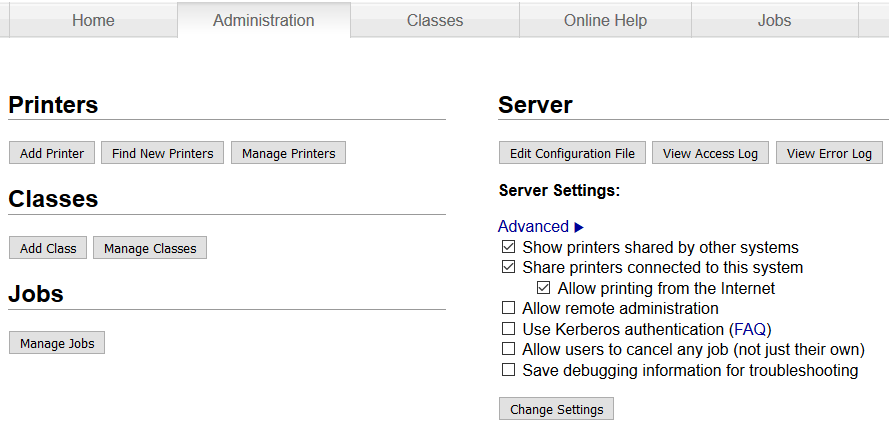Click Find New Printers button
Viewport: 889px width, 430px height.
tap(163, 153)
